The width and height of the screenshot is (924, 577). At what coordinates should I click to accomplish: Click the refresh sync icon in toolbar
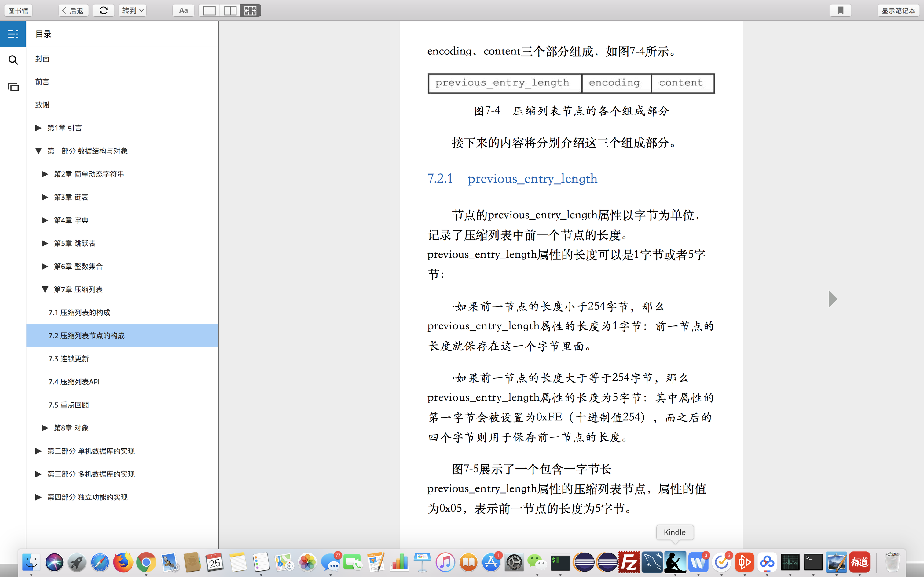coord(104,10)
